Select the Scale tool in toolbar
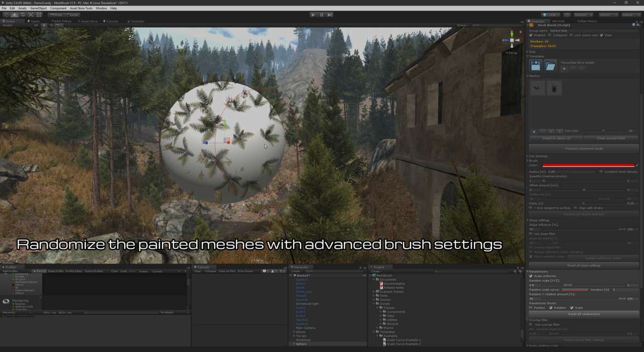 click(x=31, y=14)
